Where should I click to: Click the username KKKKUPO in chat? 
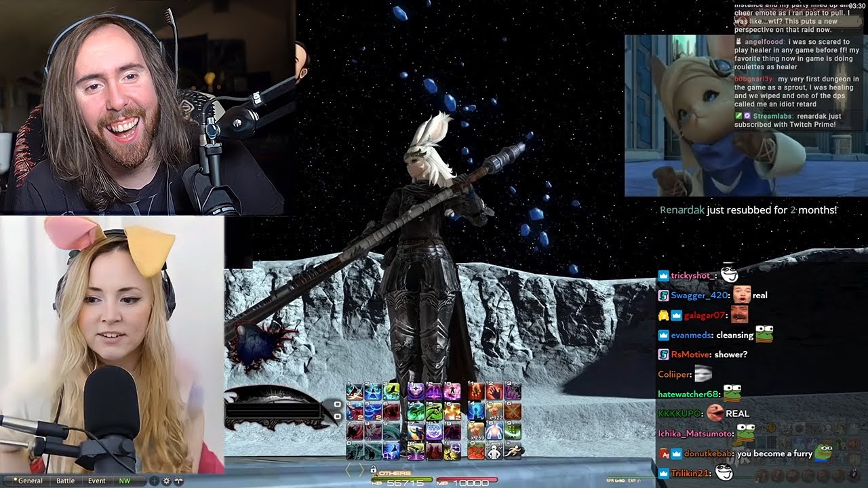pyautogui.click(x=680, y=413)
